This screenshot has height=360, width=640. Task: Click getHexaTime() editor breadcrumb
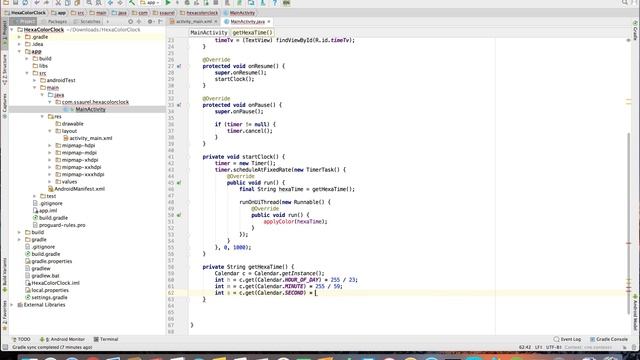252,33
